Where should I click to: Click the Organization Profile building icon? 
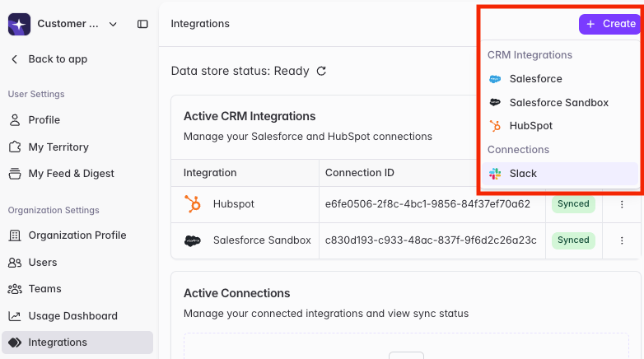(x=15, y=235)
